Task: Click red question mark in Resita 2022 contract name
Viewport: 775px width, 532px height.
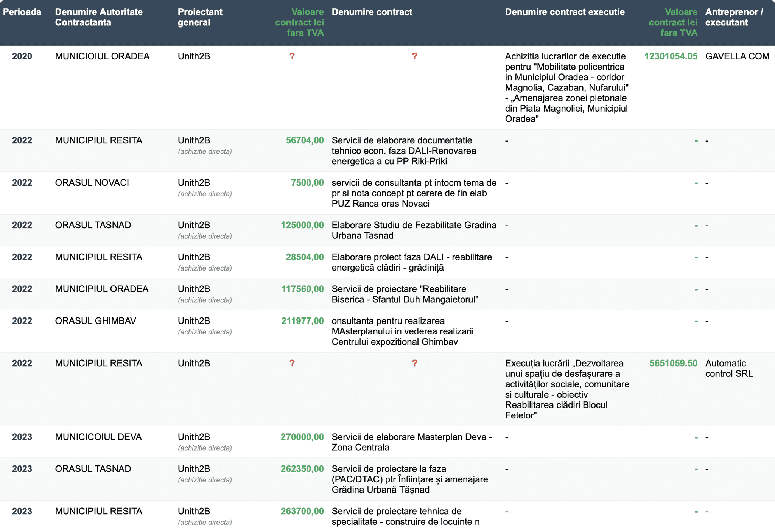Action: [414, 363]
